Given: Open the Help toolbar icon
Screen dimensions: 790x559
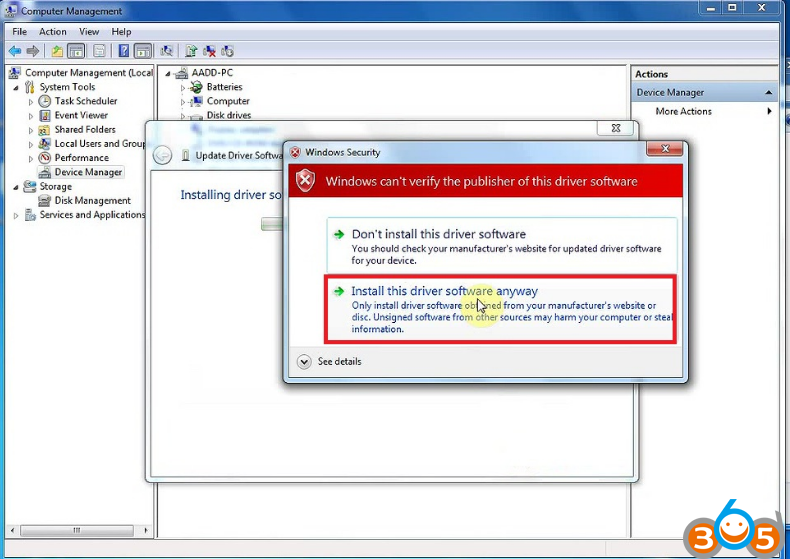Looking at the screenshot, I should pos(123,51).
